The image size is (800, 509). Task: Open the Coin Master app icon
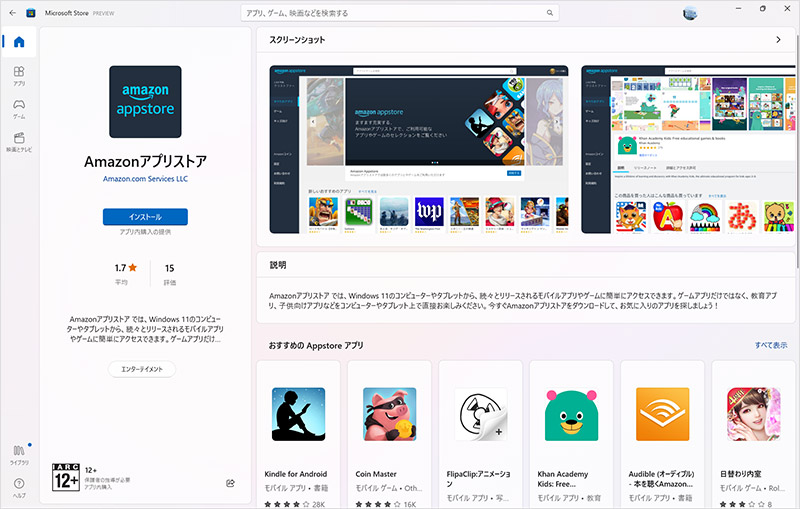click(389, 414)
